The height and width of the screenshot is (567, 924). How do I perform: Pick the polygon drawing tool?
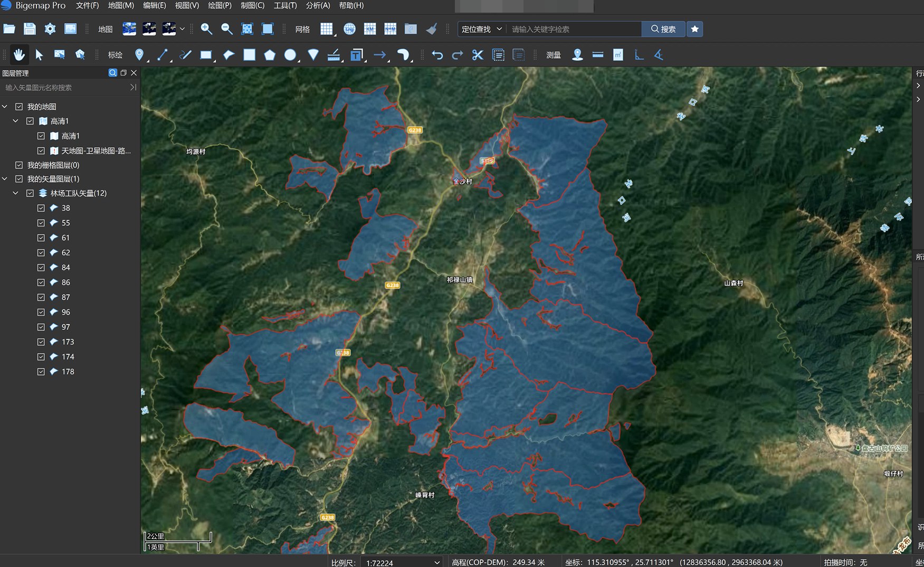point(270,55)
